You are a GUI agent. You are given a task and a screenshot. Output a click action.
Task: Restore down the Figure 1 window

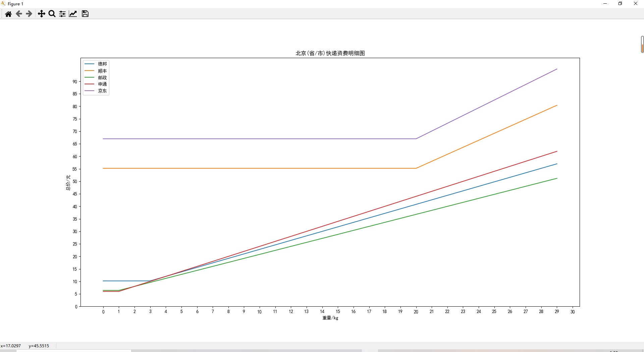(620, 4)
